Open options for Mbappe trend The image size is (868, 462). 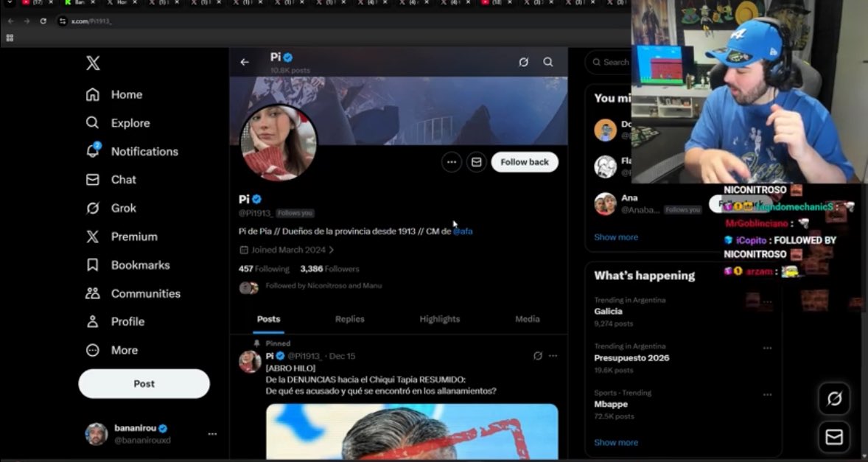[767, 394]
